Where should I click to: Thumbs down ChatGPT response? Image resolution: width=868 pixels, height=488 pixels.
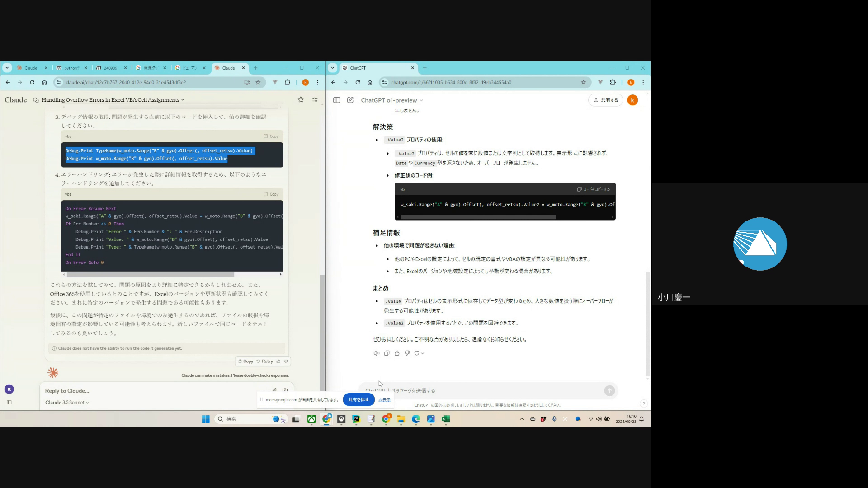(407, 353)
